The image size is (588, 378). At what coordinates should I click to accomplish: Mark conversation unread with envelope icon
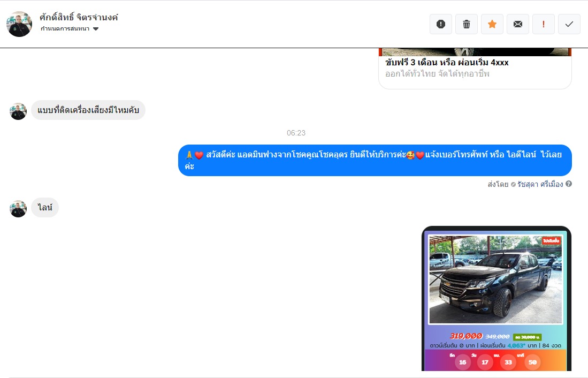(518, 24)
